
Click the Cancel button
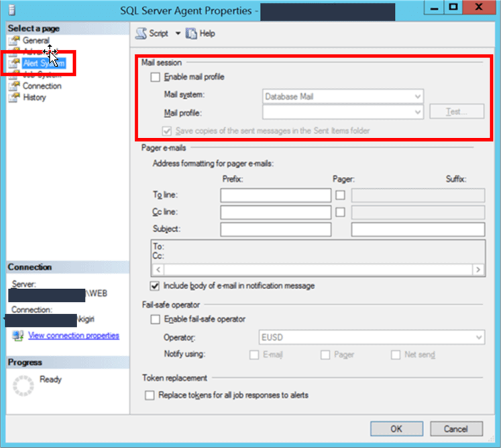coord(456,429)
